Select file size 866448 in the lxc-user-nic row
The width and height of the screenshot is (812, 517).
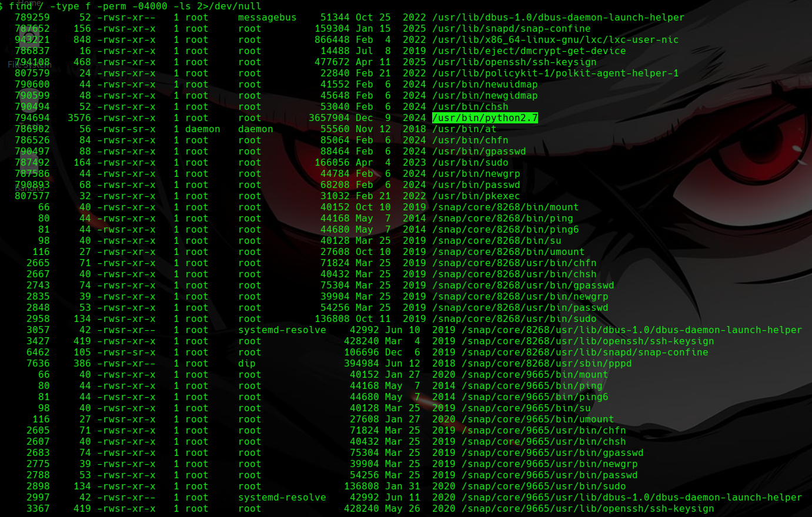coord(332,40)
